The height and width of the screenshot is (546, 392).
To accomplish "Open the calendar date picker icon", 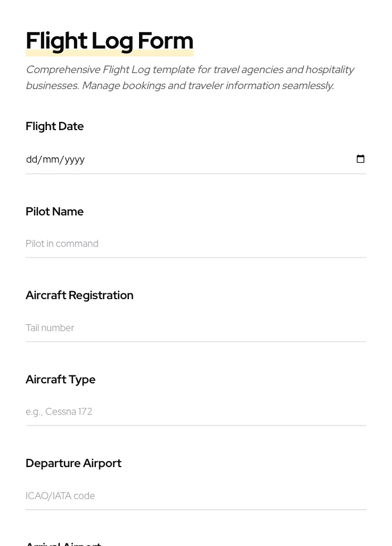I will pyautogui.click(x=361, y=159).
